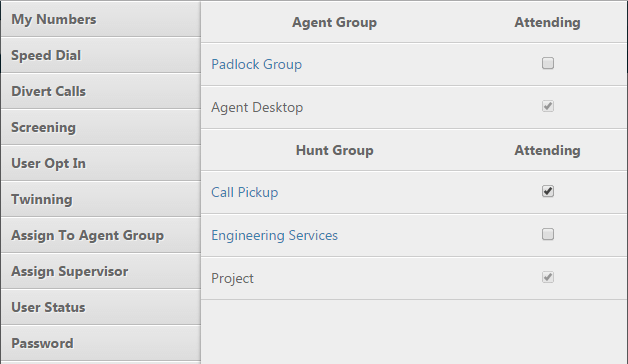Check the Padlock Group attending checkbox
Screen dimensions: 628x364
(x=548, y=63)
